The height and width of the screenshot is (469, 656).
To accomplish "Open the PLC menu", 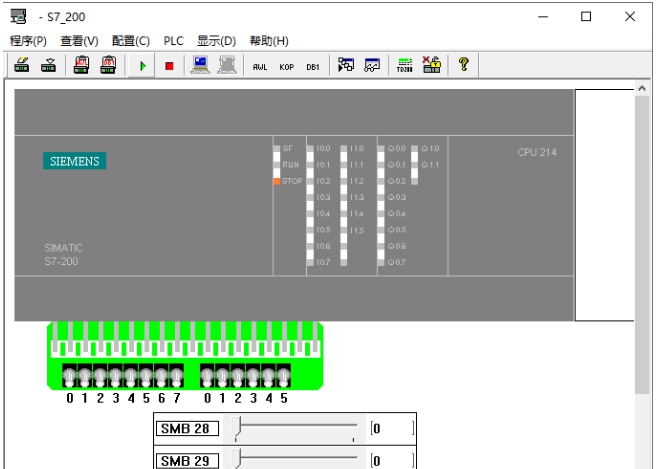I will point(174,41).
